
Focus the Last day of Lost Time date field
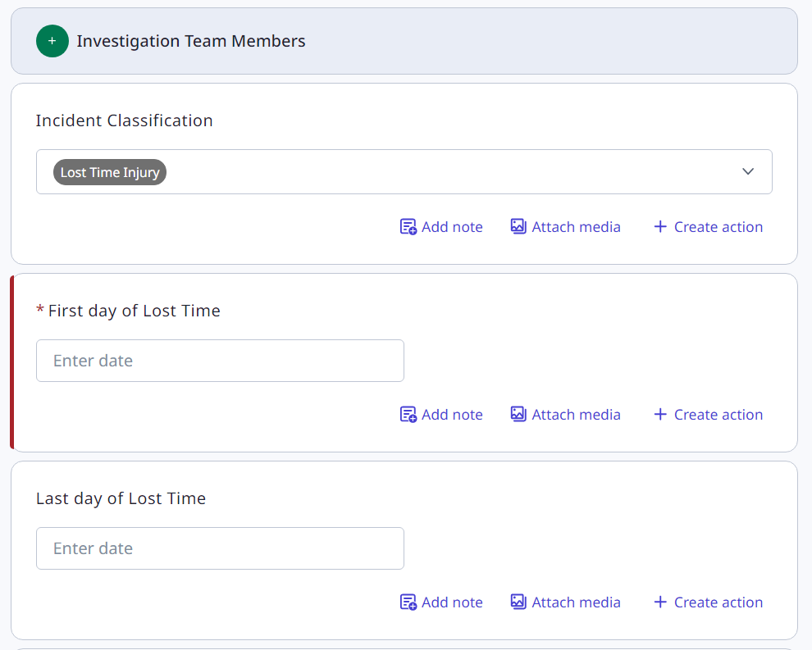(220, 548)
